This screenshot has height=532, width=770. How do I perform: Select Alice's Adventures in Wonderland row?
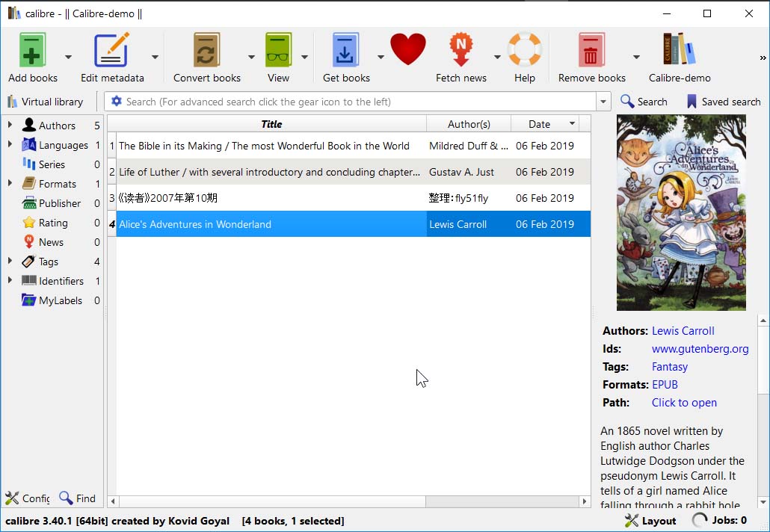pos(348,224)
